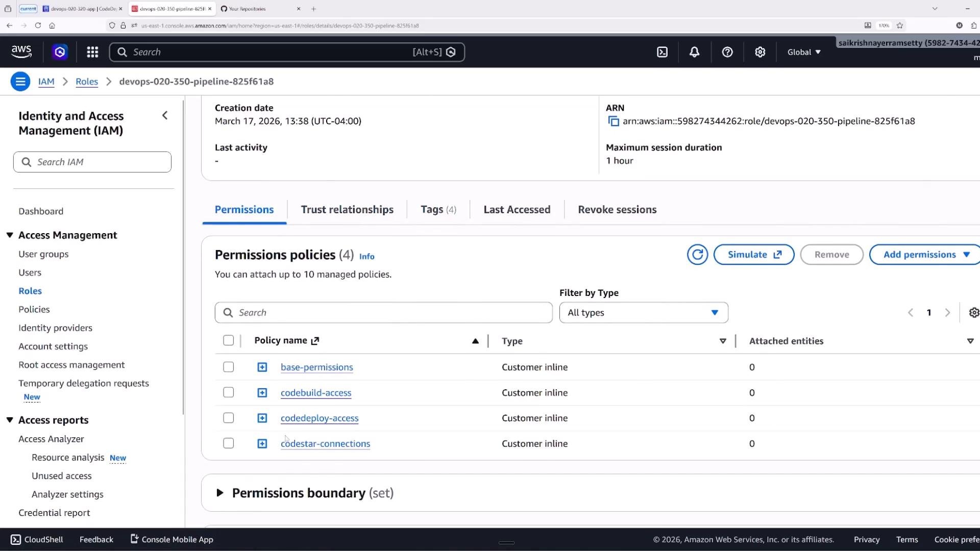980x551 pixels.
Task: Click the browser reload button
Action: (x=38, y=26)
